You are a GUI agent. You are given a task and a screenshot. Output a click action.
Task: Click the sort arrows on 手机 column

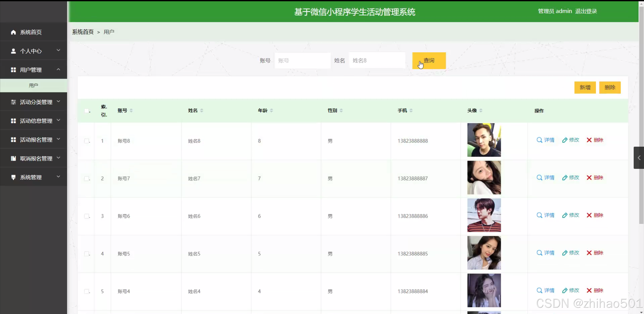(x=411, y=111)
